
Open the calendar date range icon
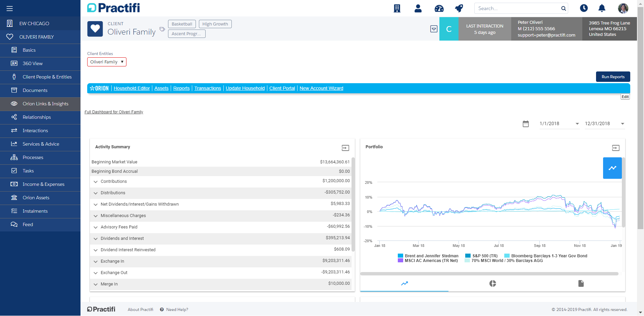[526, 124]
